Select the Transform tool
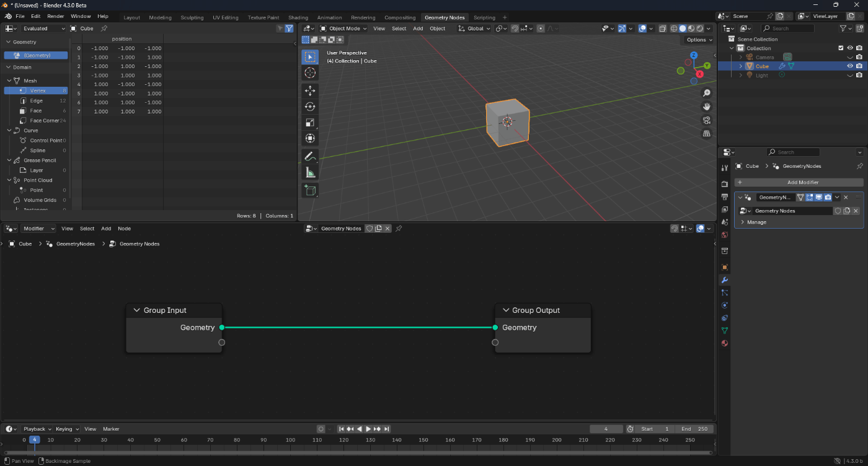The image size is (868, 466). [x=310, y=138]
